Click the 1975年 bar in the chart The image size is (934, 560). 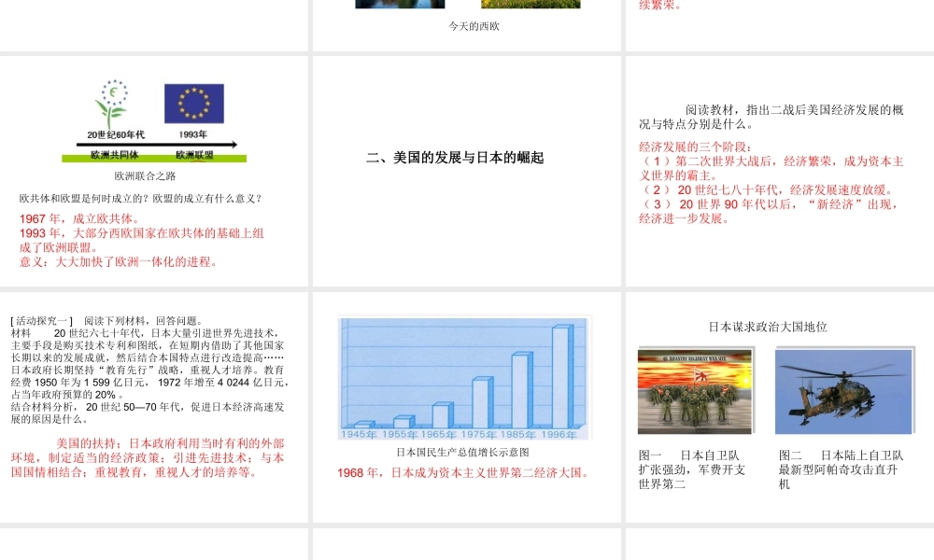point(483,403)
